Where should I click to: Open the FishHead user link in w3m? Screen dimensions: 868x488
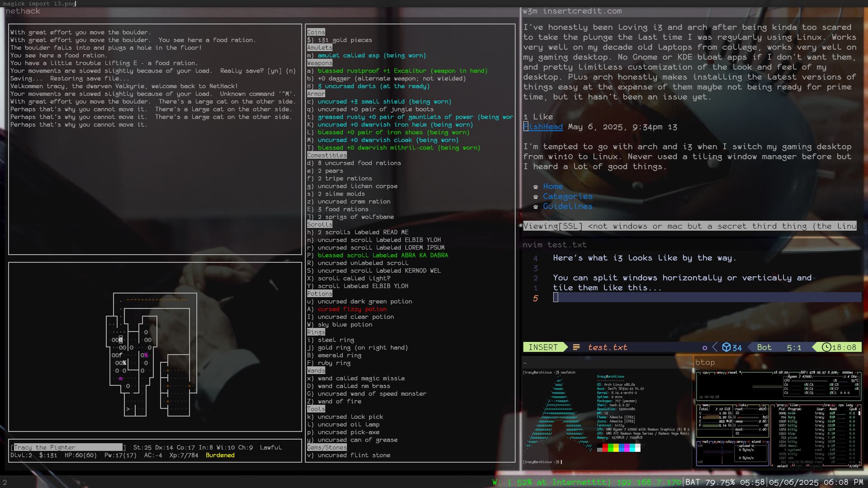tap(543, 127)
